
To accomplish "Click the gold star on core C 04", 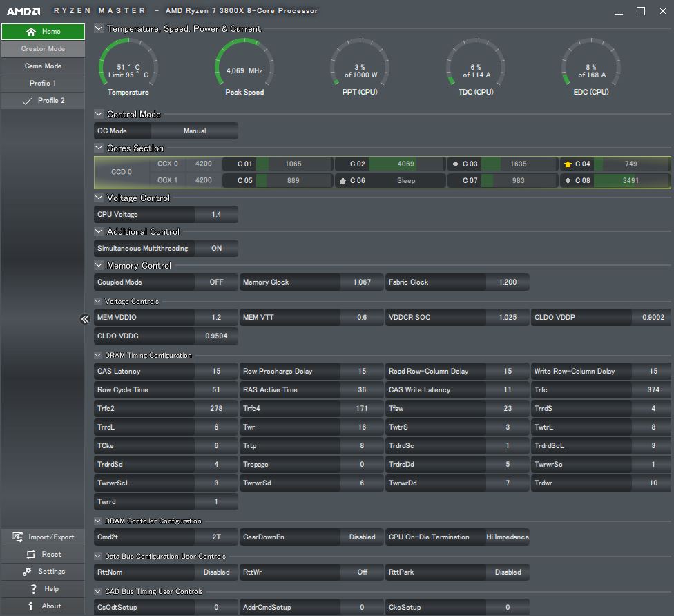I will [x=568, y=164].
